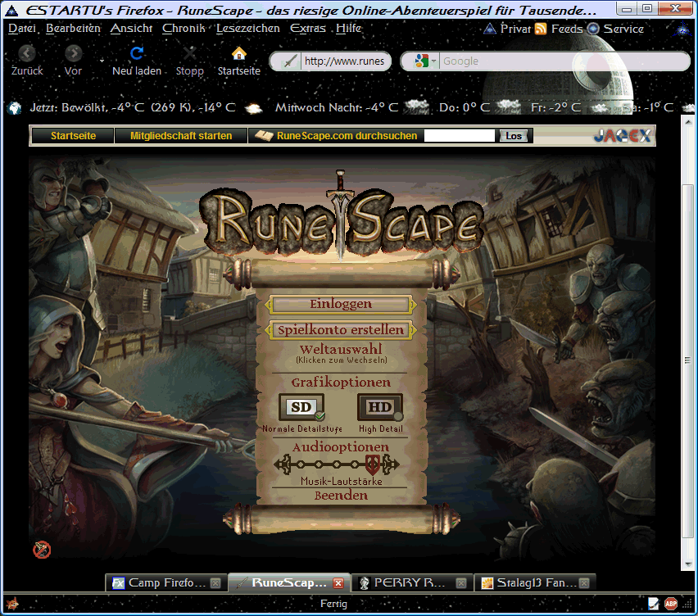Close the PERRY R... tab
The height and width of the screenshot is (616, 698).
(461, 583)
